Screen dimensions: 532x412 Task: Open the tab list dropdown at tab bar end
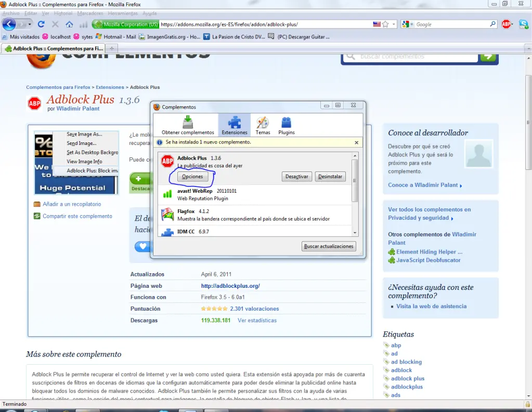coord(528,48)
